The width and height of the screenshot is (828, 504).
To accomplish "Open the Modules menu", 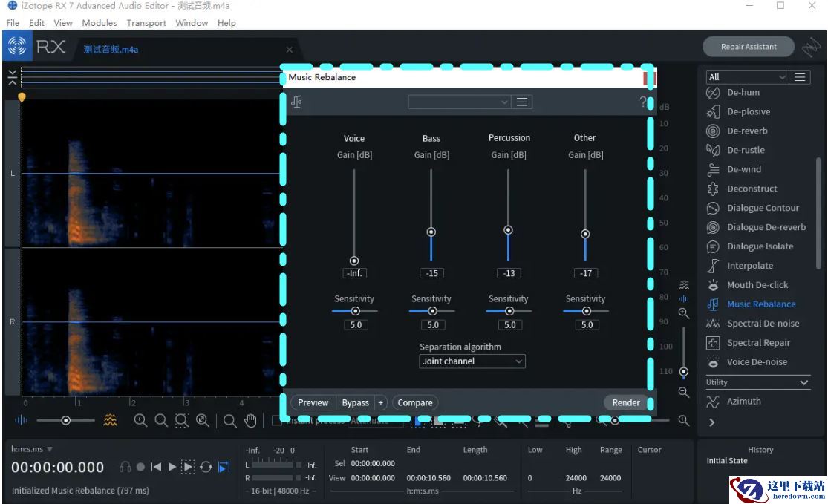I will click(x=100, y=23).
